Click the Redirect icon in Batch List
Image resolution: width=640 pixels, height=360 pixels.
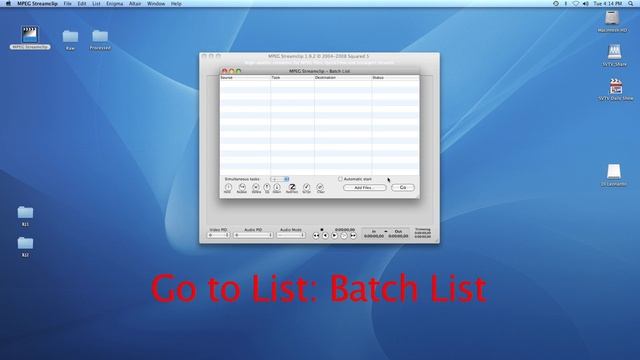point(292,188)
